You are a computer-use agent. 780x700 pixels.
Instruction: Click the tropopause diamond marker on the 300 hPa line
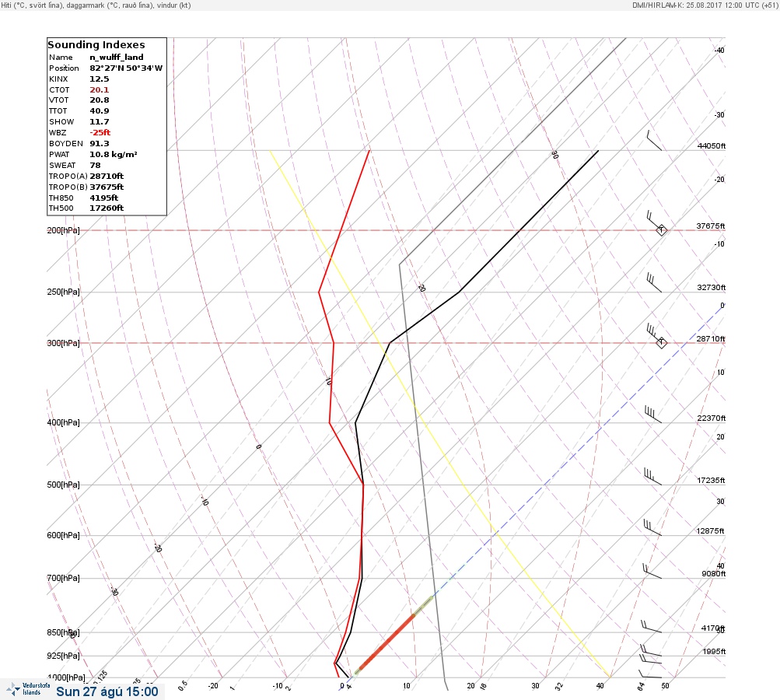pyautogui.click(x=661, y=342)
